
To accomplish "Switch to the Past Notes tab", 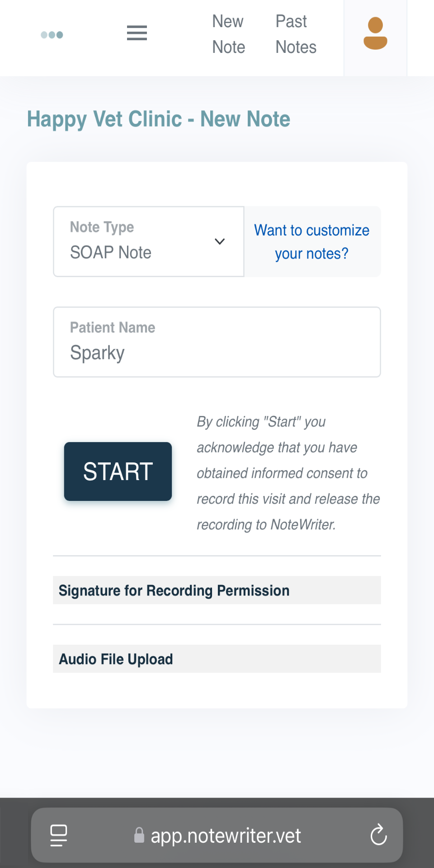I will point(296,34).
